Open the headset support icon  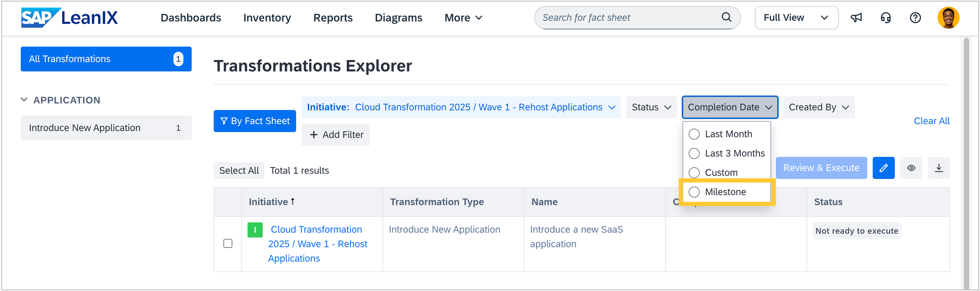886,17
